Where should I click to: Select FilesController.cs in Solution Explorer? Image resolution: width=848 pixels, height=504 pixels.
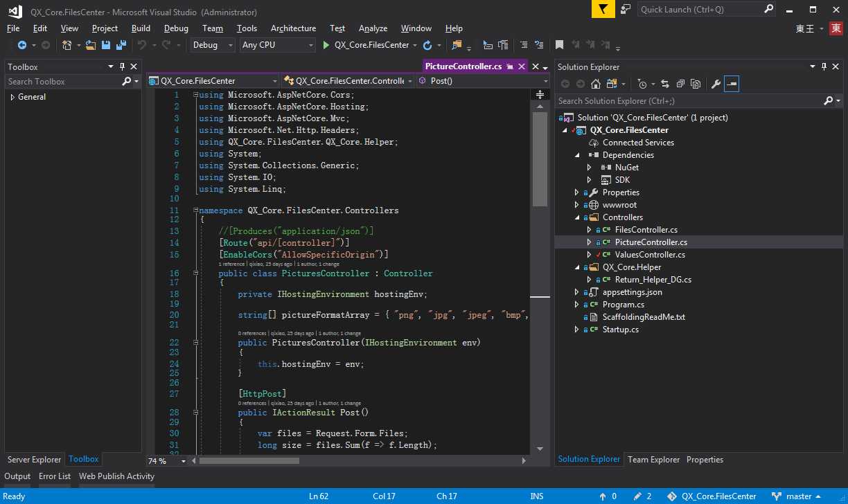tap(646, 230)
